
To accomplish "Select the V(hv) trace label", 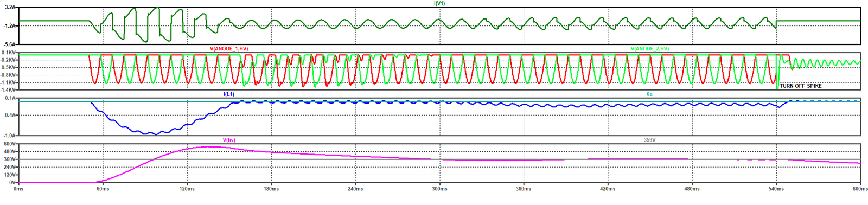I will (x=229, y=140).
